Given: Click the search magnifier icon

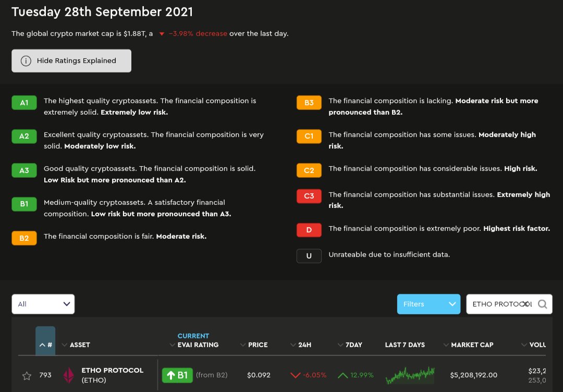Looking at the screenshot, I should 542,303.
